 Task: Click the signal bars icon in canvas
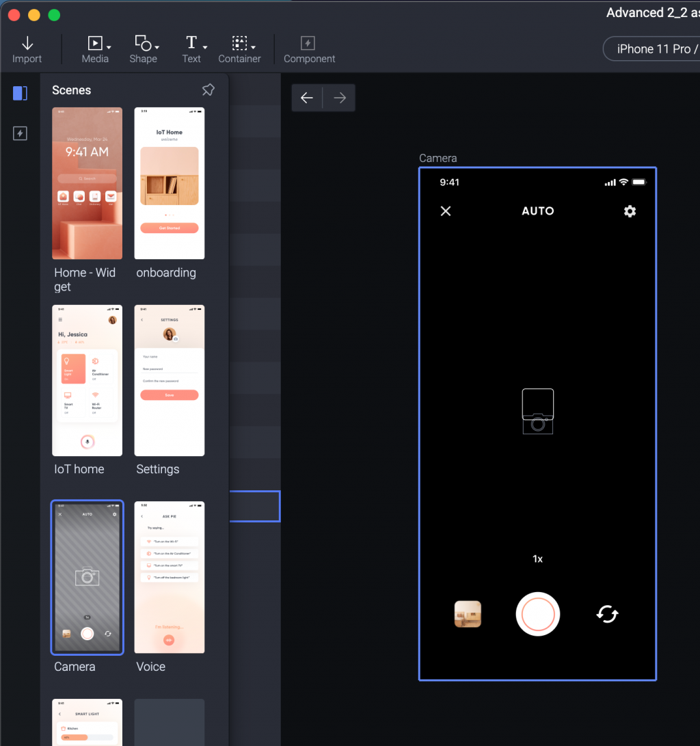tap(610, 183)
